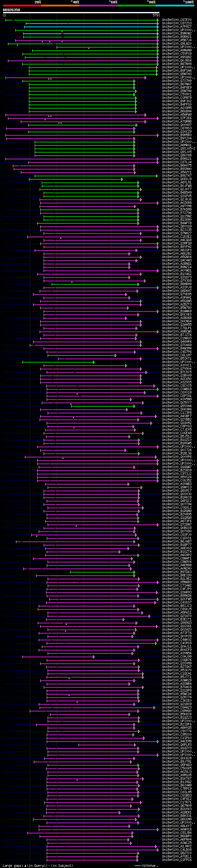Click the hit label UniRef100_Q00497
197x868 pixels.
click(x=176, y=125)
